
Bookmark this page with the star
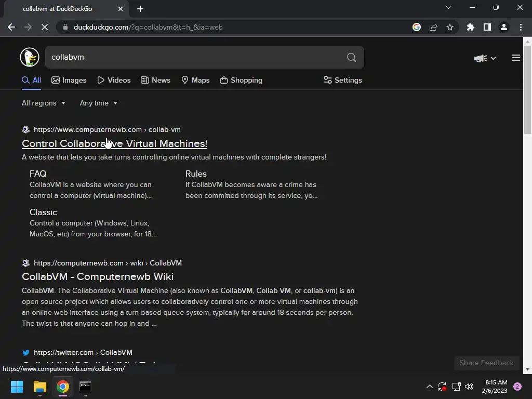coord(450,27)
